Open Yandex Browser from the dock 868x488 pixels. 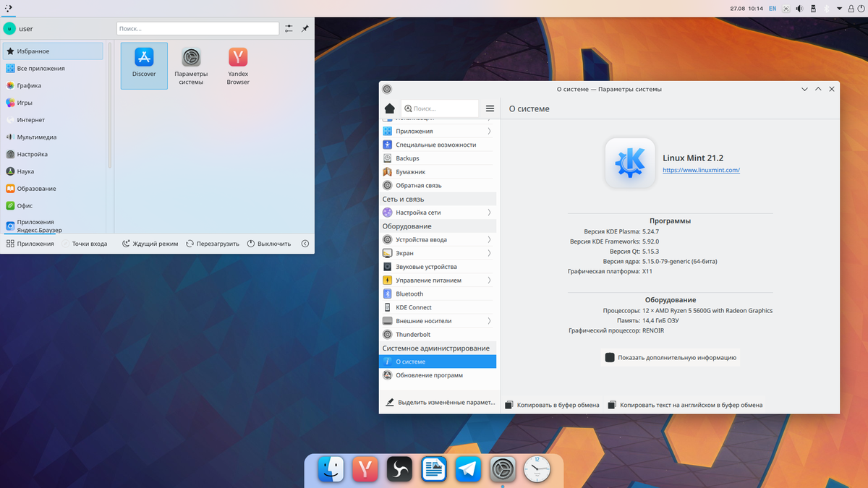(365, 470)
